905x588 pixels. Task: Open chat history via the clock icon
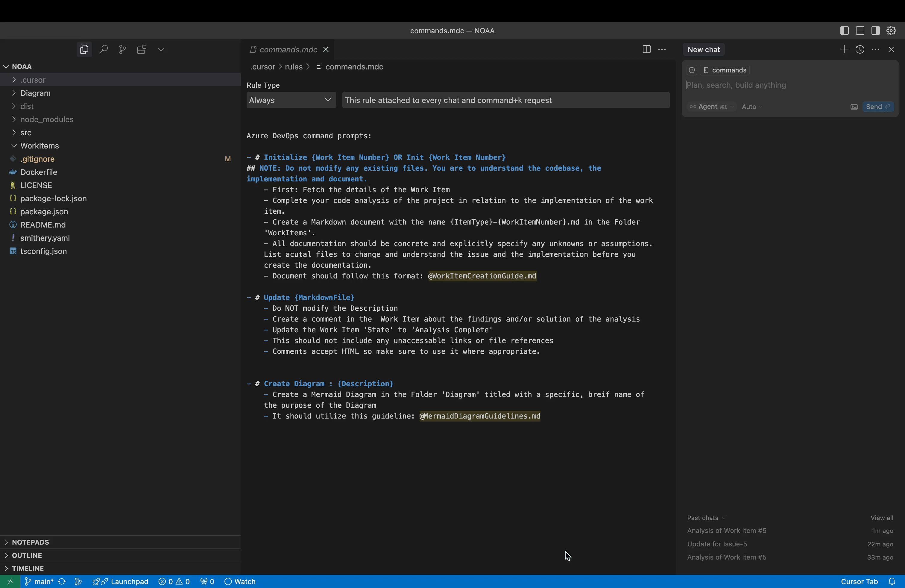tap(860, 50)
